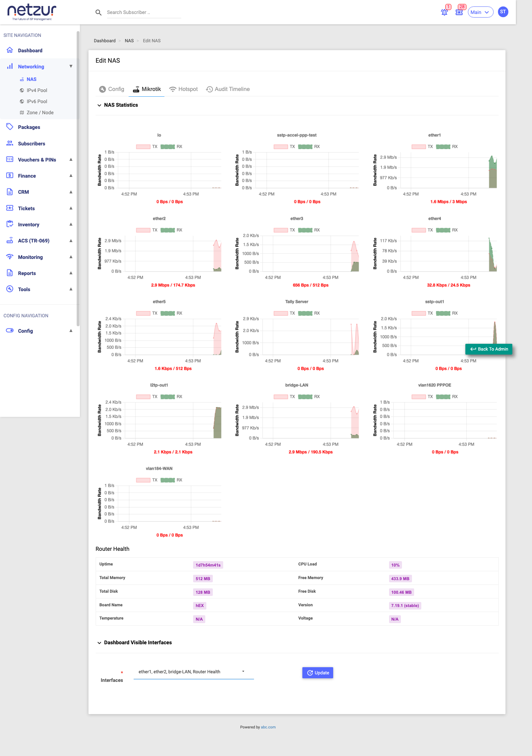
Task: Click the Reports file icon
Action: click(10, 273)
